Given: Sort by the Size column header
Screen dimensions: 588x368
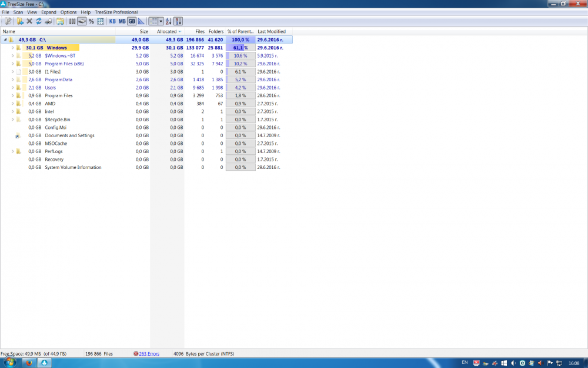Looking at the screenshot, I should coord(133,32).
